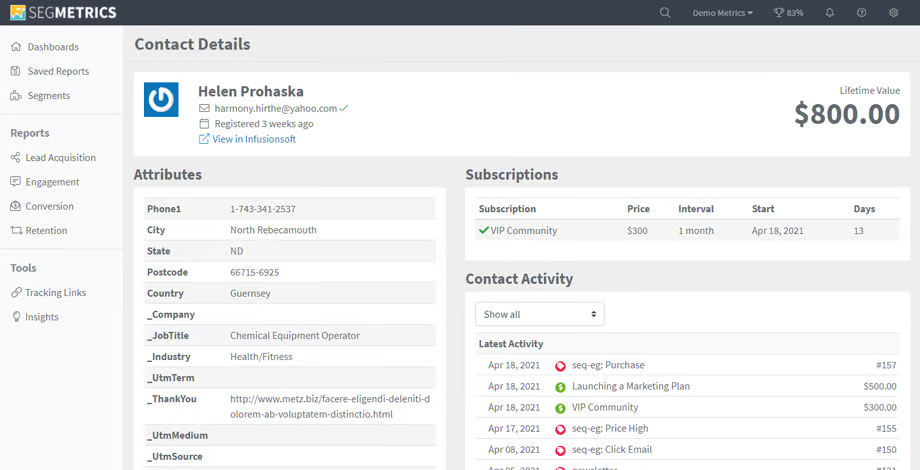Click job title Chemical Equipment Operator
920x470 pixels.
point(295,335)
